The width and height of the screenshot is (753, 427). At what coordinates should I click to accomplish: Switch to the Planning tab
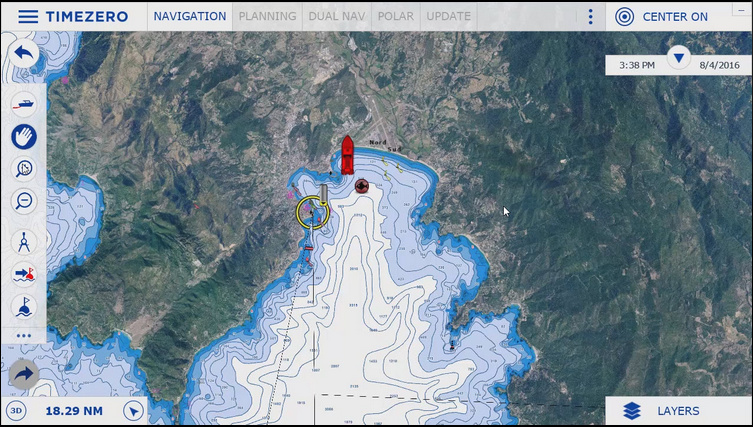click(267, 17)
